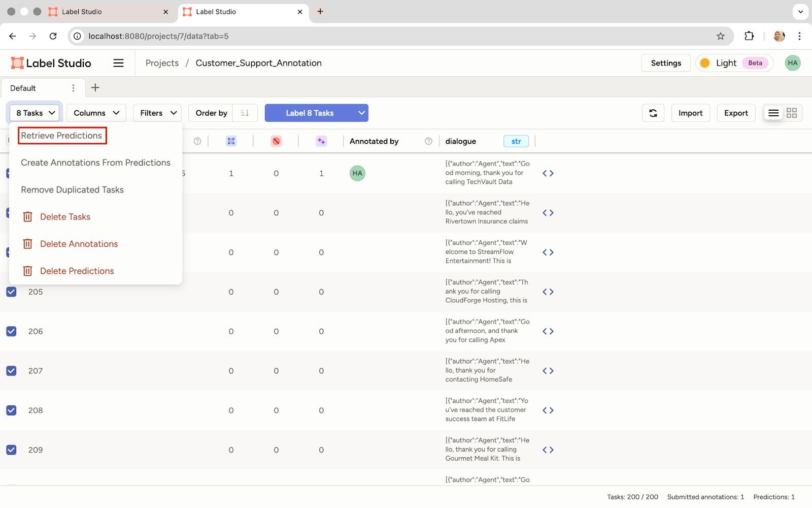Add a new tab with plus icon
812x508 pixels.
[x=95, y=88]
